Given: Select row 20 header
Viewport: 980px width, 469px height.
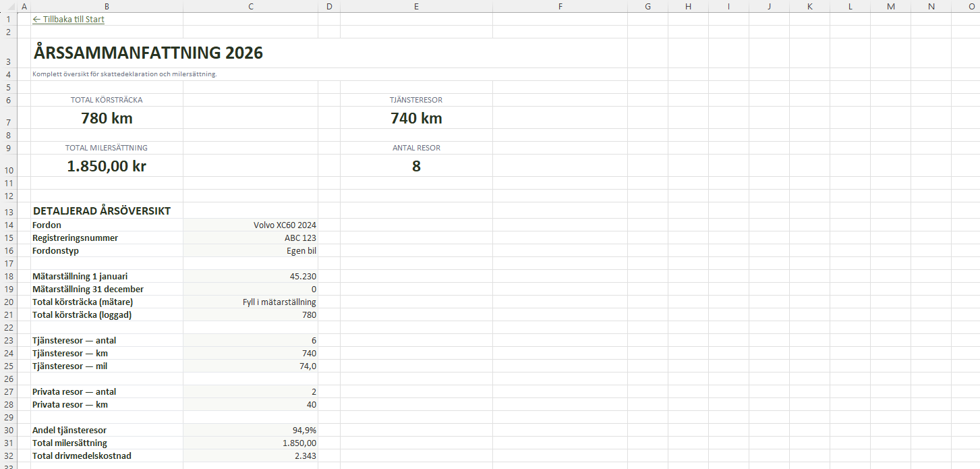Looking at the screenshot, I should pos(7,302).
